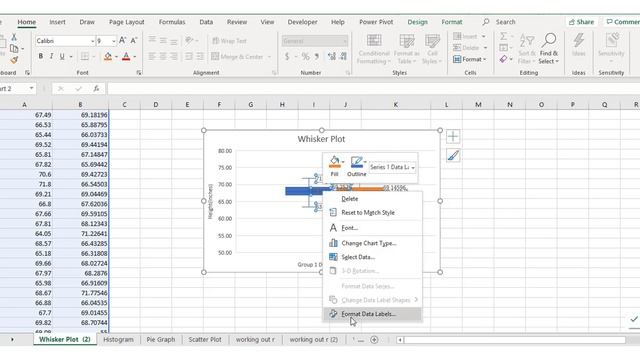Click Sort & Filter icon

pos(527,49)
